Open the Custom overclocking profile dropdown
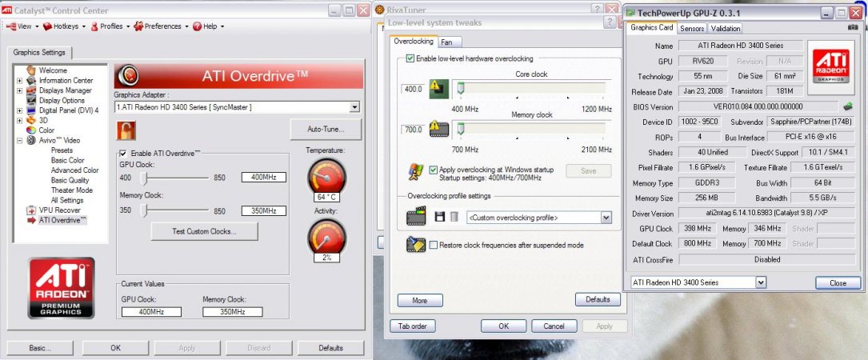 coord(606,218)
